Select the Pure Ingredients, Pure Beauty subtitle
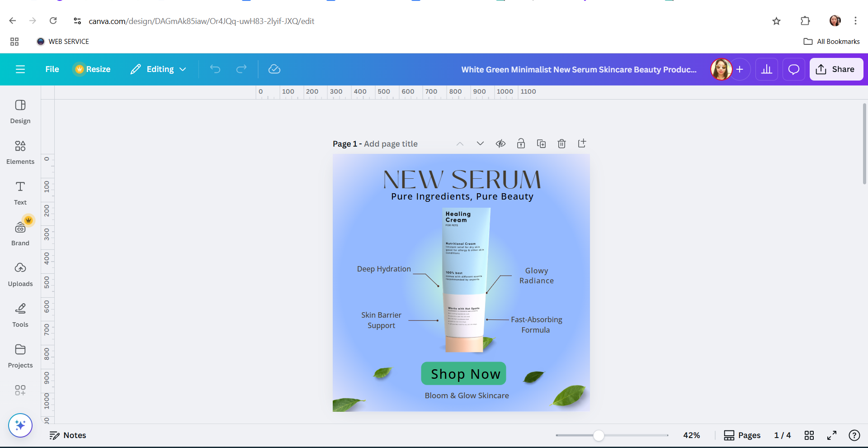 click(x=462, y=196)
